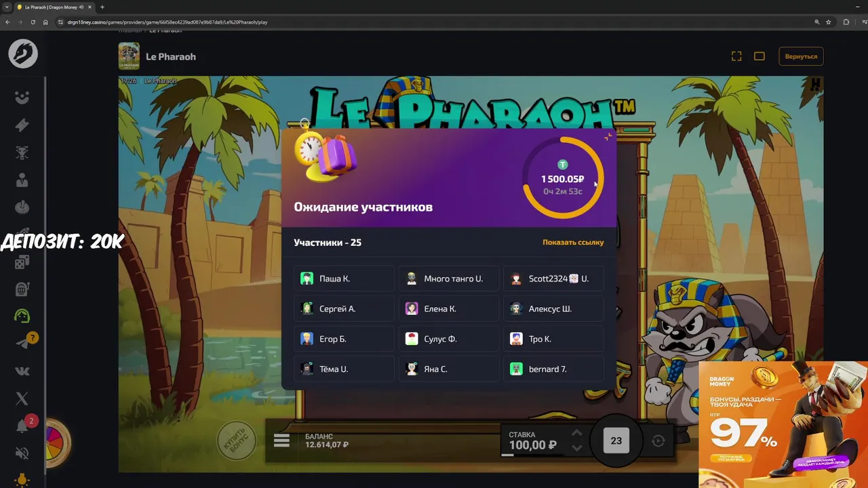Open browser zoom magnifier icon

pyautogui.click(x=816, y=22)
